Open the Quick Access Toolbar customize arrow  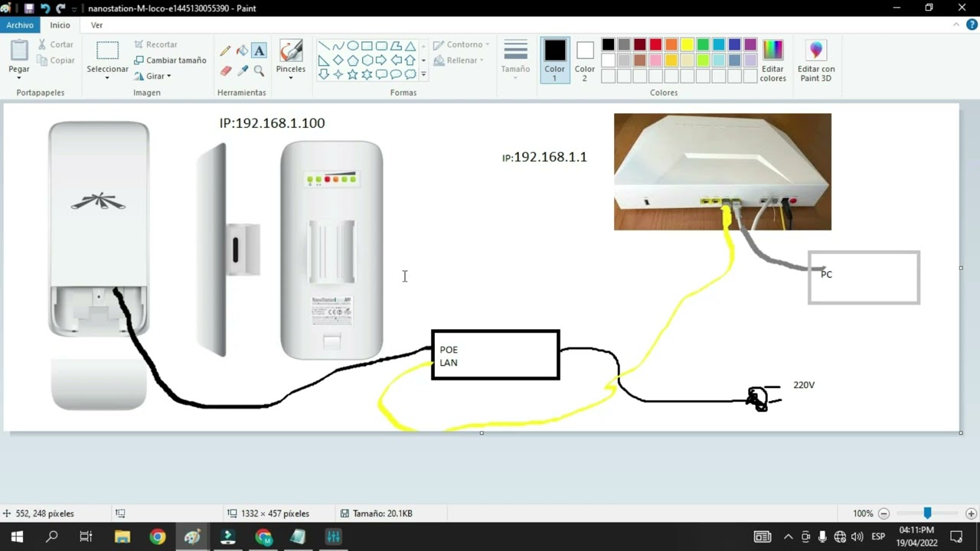tap(76, 8)
